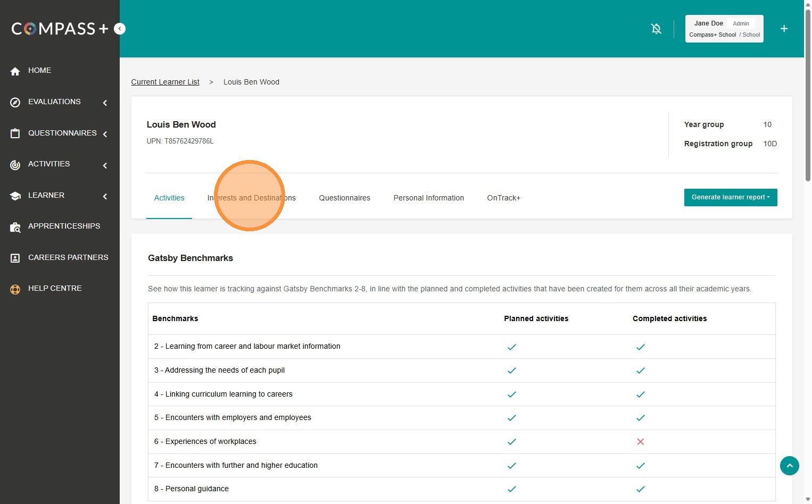Expand the Activities sidebar chevron
Image resolution: width=812 pixels, height=504 pixels.
coord(105,165)
